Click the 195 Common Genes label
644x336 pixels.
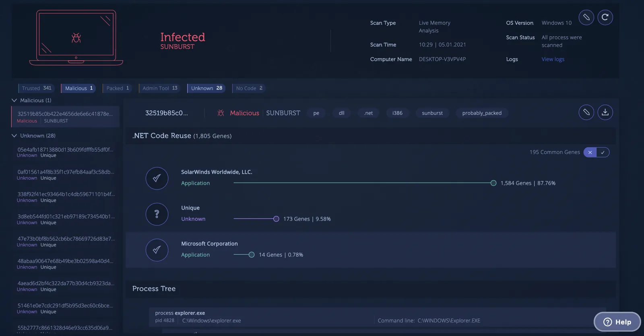(555, 152)
